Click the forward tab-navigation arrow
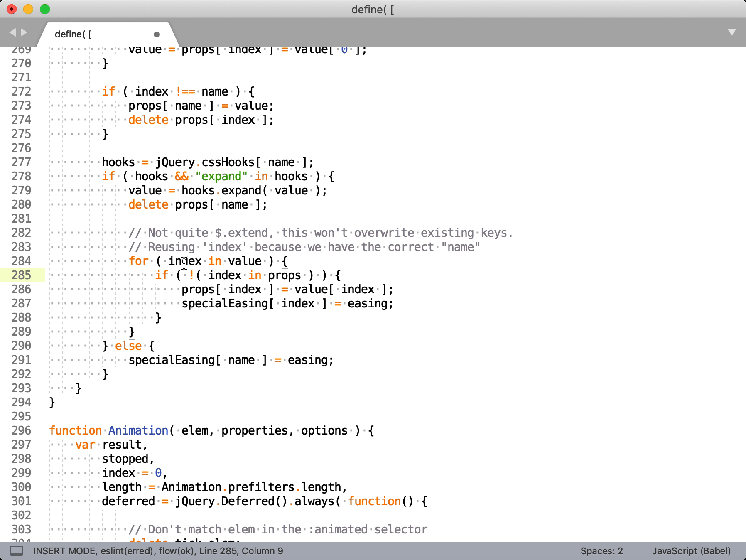Screen dimensions: 746x560 coord(24,32)
